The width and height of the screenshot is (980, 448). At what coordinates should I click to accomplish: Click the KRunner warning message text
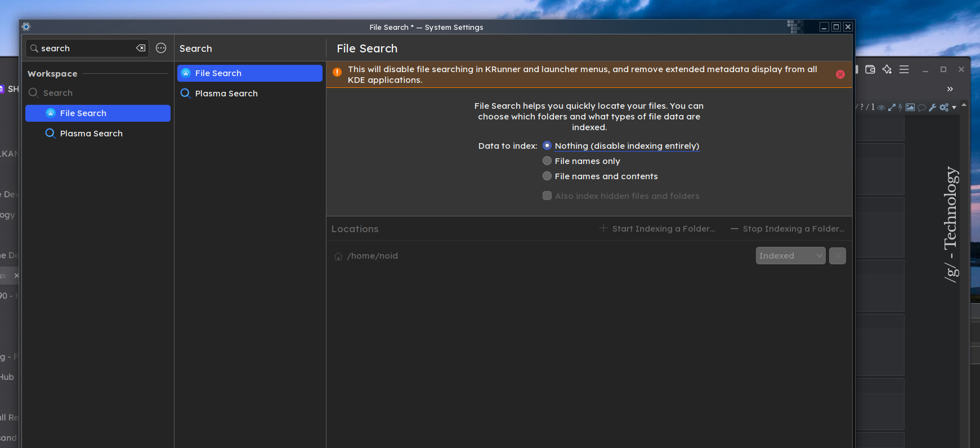583,74
